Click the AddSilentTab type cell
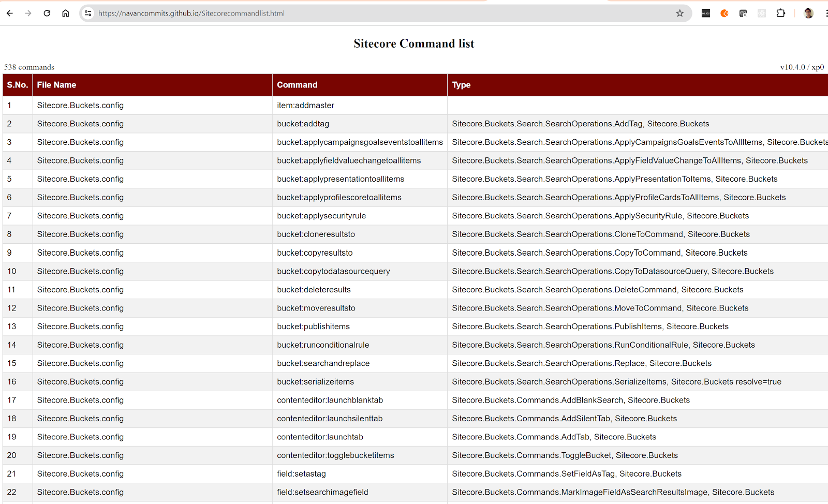 click(x=638, y=419)
